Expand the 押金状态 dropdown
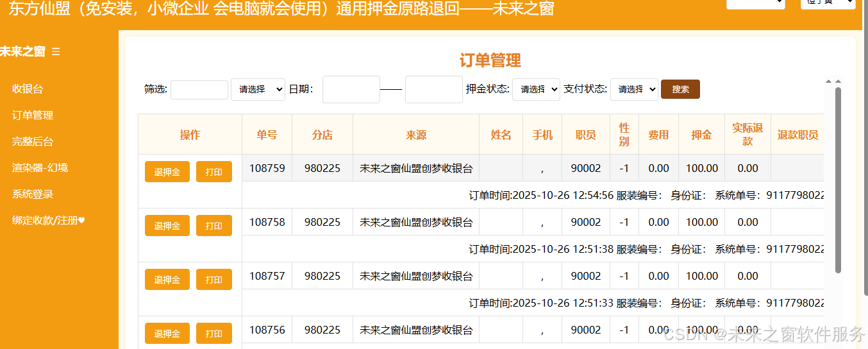The height and width of the screenshot is (349, 868). pos(536,90)
